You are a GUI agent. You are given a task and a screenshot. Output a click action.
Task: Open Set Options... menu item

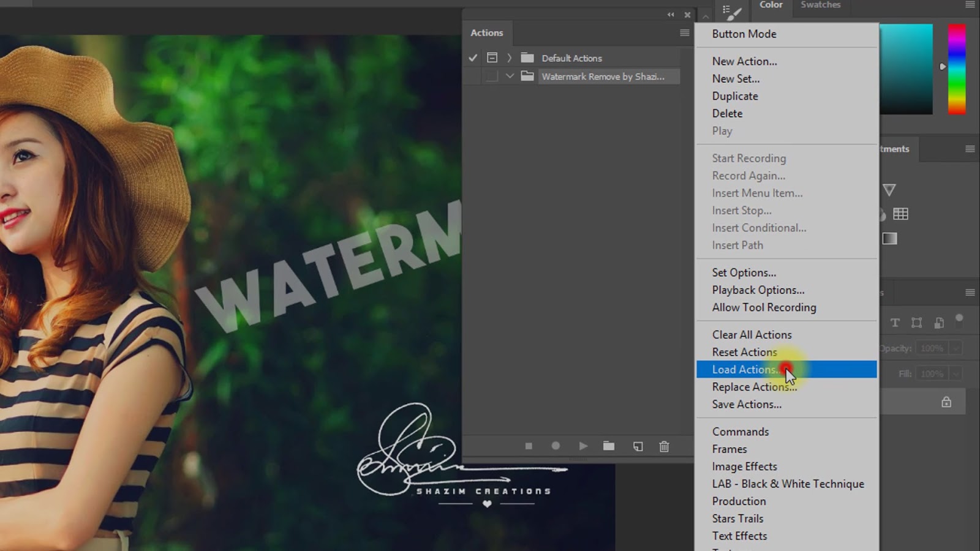(786, 272)
